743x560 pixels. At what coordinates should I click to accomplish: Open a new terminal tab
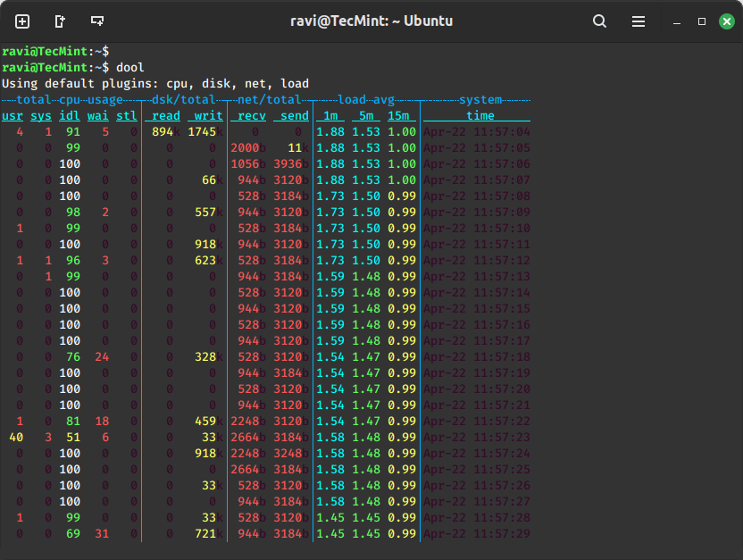(x=22, y=21)
